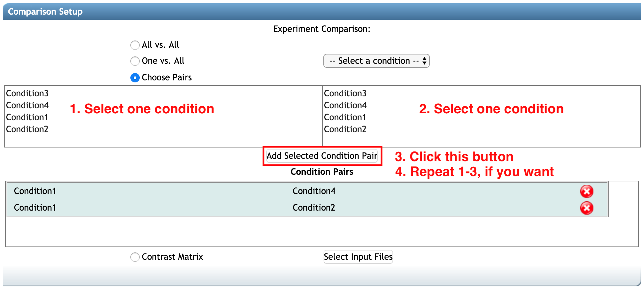644x289 pixels.
Task: Switch to Contrast Matrix mode
Action: [x=135, y=257]
